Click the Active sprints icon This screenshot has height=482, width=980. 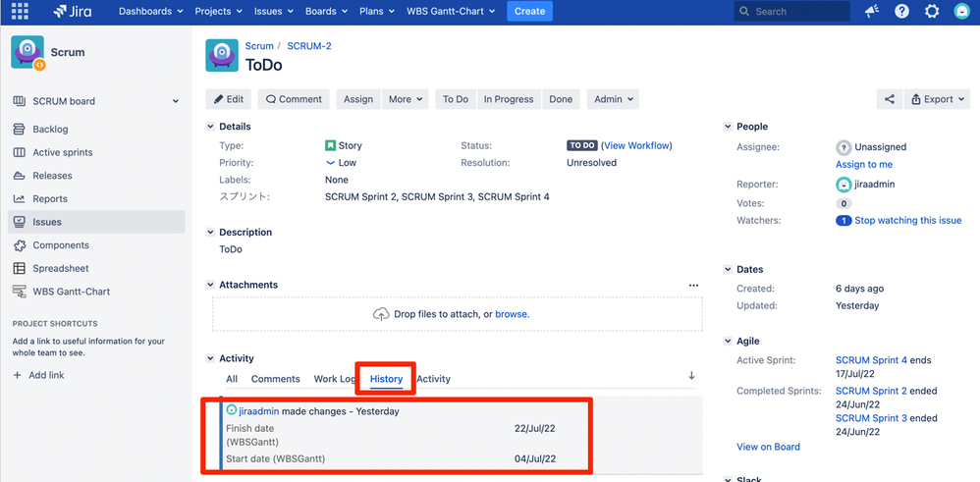pyautogui.click(x=20, y=152)
